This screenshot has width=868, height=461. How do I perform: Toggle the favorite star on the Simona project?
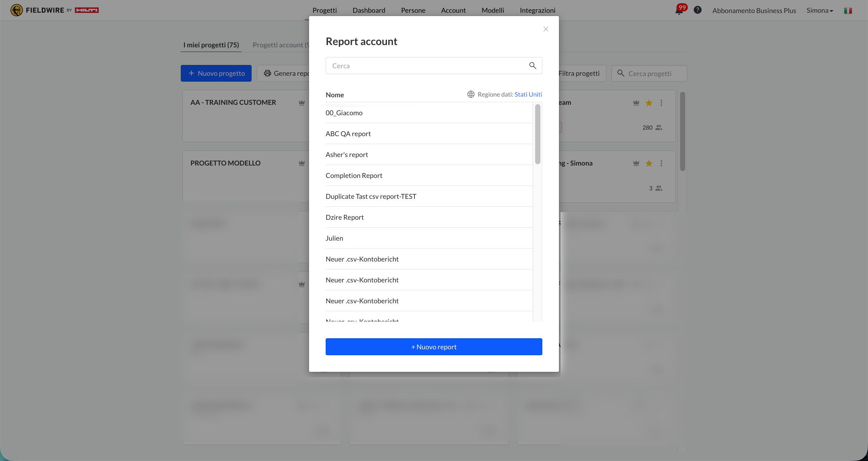click(x=649, y=163)
